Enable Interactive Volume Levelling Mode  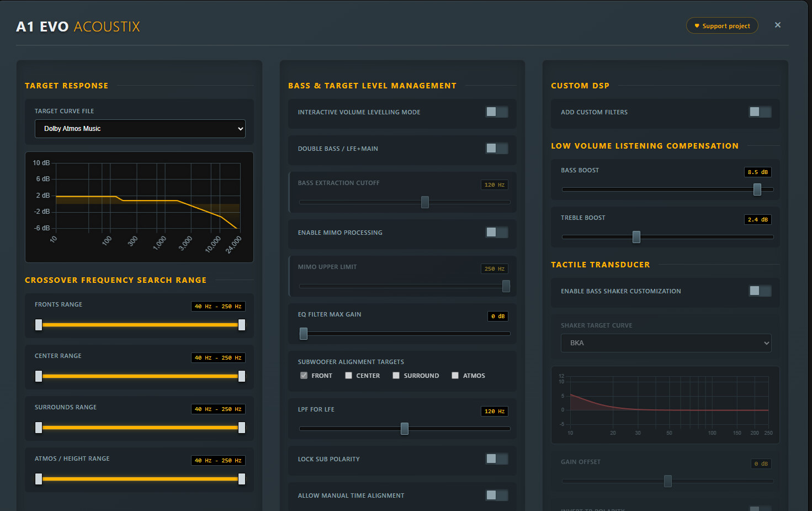[x=496, y=112]
